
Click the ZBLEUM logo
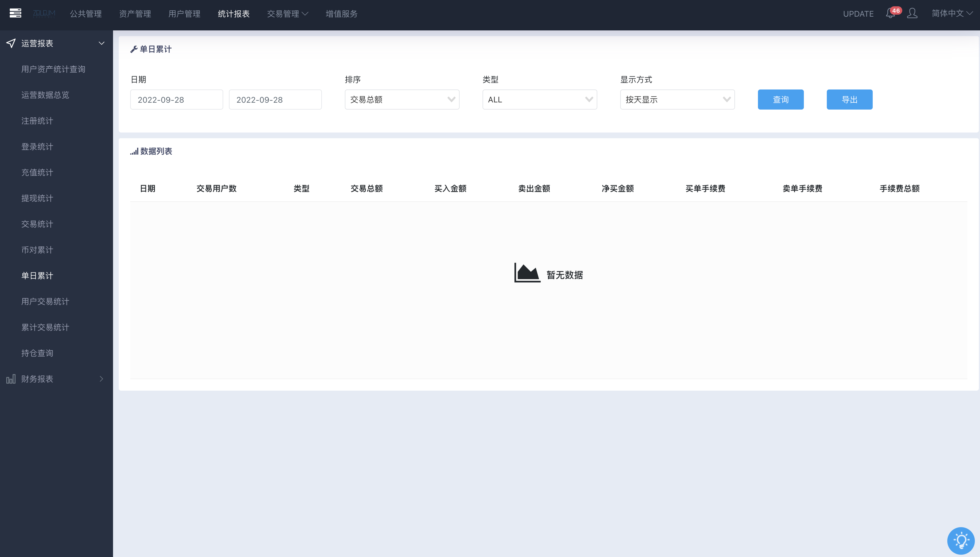click(x=44, y=14)
